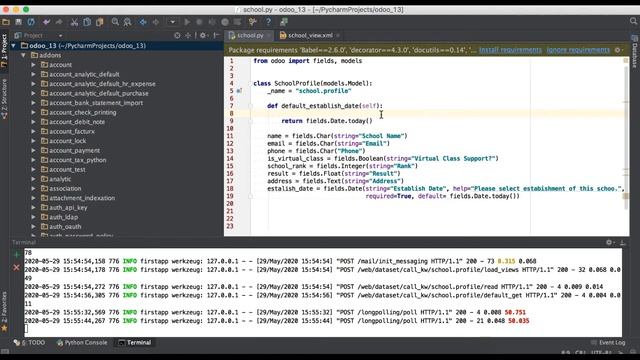Click the Copy toolbar icon
640x360 pixels.
(x=87, y=22)
